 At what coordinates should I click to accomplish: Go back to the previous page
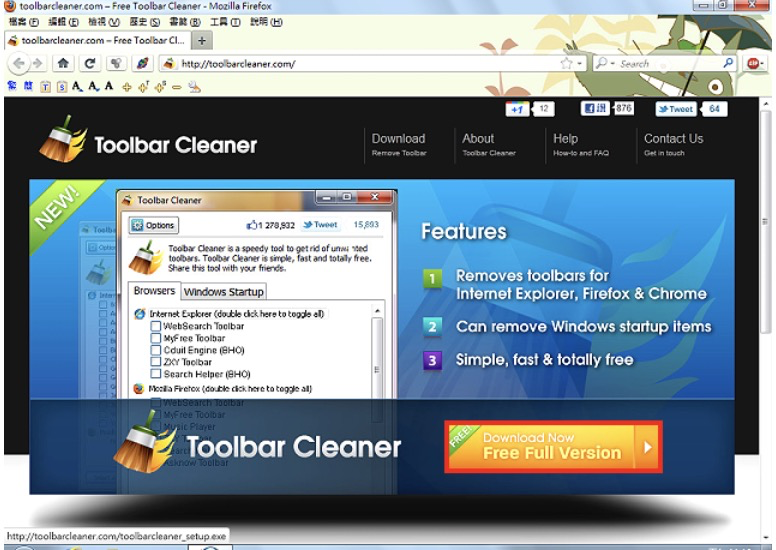[19, 63]
